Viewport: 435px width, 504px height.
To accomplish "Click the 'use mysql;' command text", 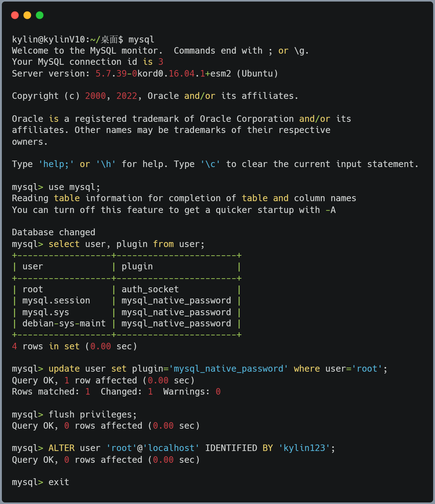I will [x=74, y=187].
